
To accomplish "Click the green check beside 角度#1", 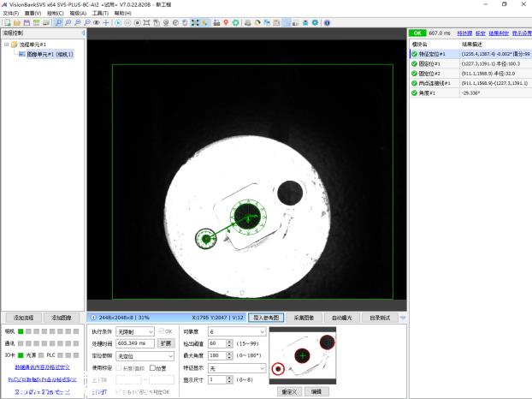I will (414, 92).
